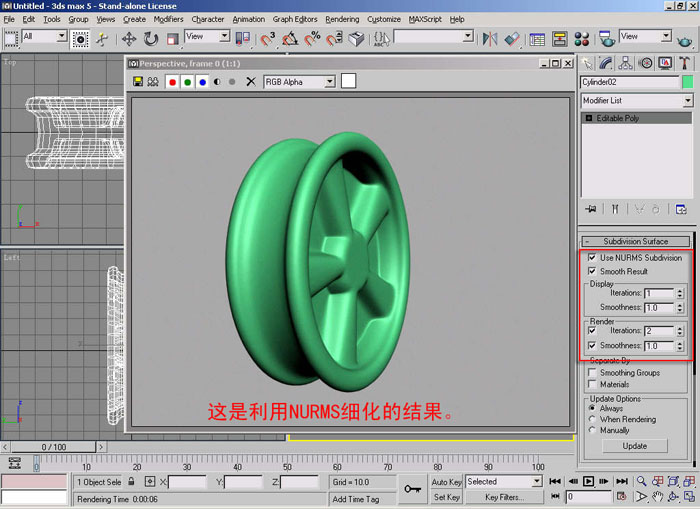The height and width of the screenshot is (509, 700).
Task: Open the Rendering menu
Action: (342, 19)
